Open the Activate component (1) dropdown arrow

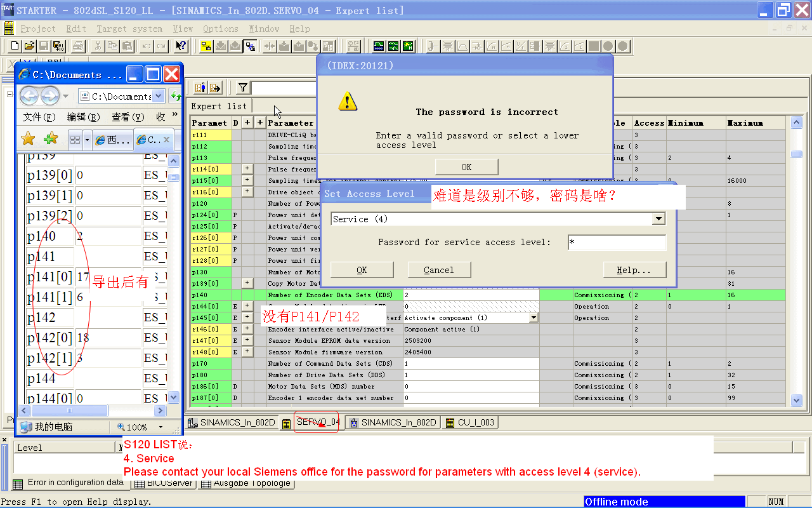(534, 317)
